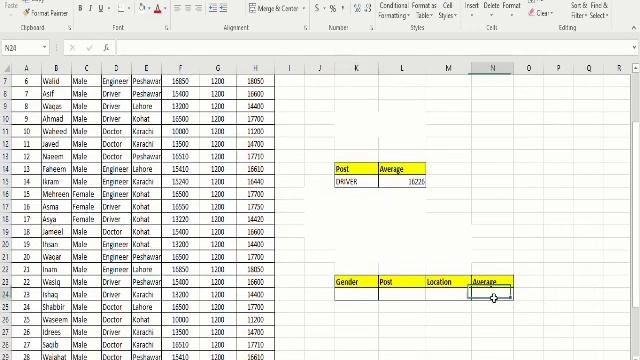Select yellow Location header cell
This screenshot has height=360, width=640.
coord(448,282)
